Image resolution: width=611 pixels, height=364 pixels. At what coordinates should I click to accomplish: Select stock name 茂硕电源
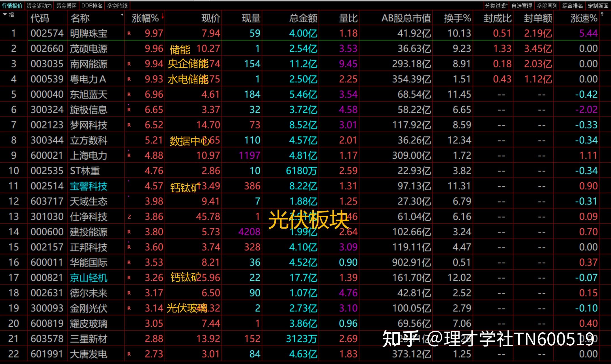(x=89, y=49)
